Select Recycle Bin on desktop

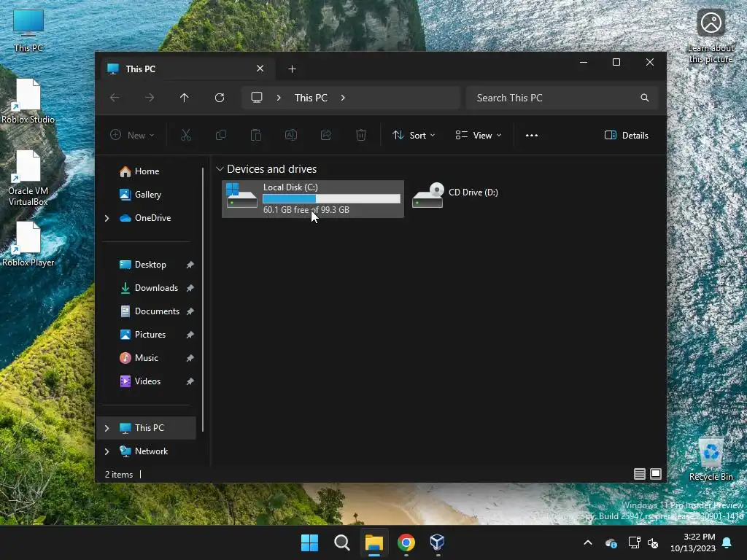(x=711, y=459)
